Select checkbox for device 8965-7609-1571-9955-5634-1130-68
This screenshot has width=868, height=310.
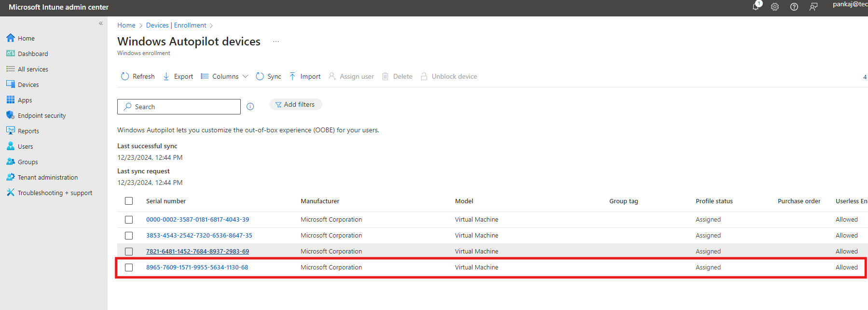(129, 268)
